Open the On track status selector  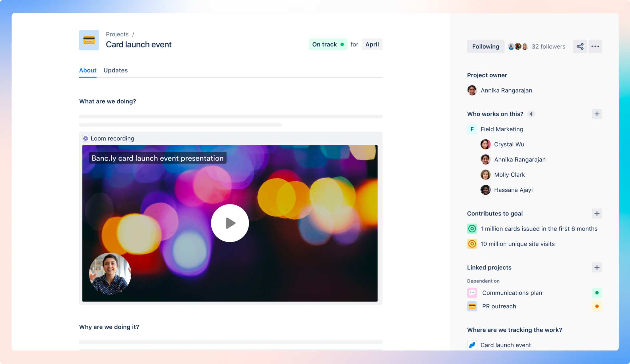point(328,44)
